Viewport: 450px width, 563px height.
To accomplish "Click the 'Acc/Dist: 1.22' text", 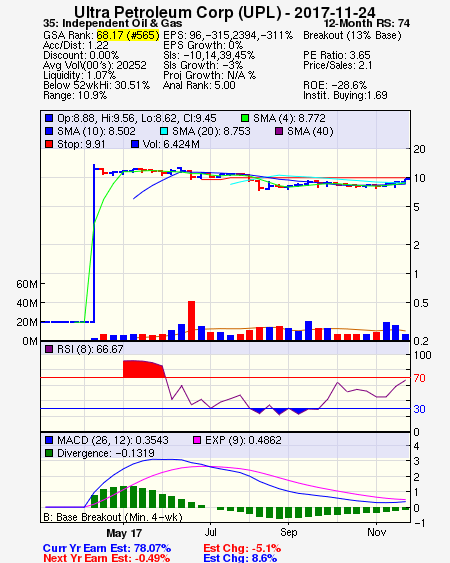I will [x=76, y=45].
